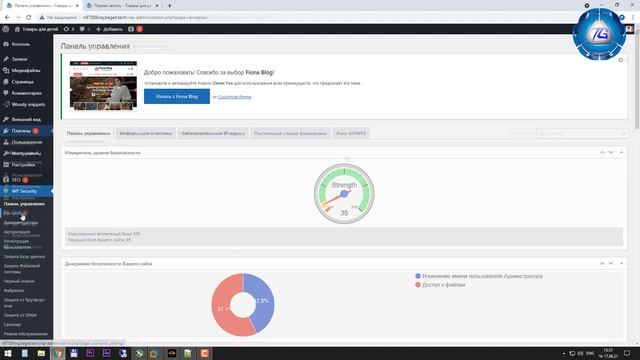
Task: Click the browser reload button
Action: 29,17
